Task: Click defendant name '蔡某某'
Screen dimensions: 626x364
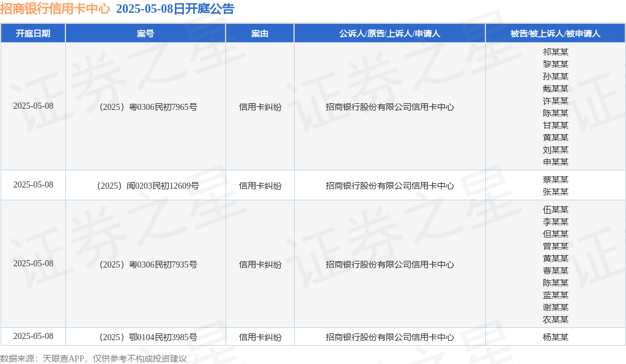Action: point(555,180)
